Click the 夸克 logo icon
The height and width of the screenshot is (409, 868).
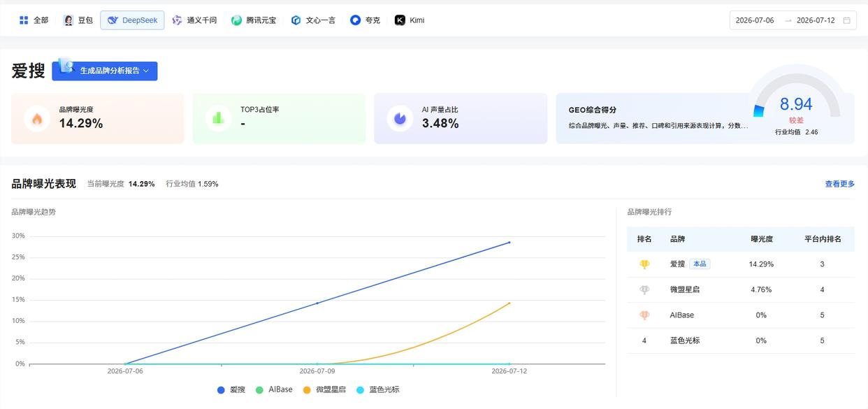(x=356, y=20)
